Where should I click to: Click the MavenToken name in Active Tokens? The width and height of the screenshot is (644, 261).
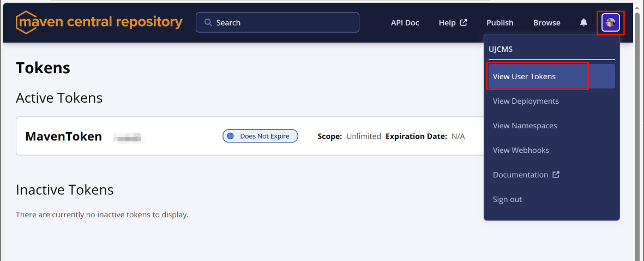click(x=63, y=137)
